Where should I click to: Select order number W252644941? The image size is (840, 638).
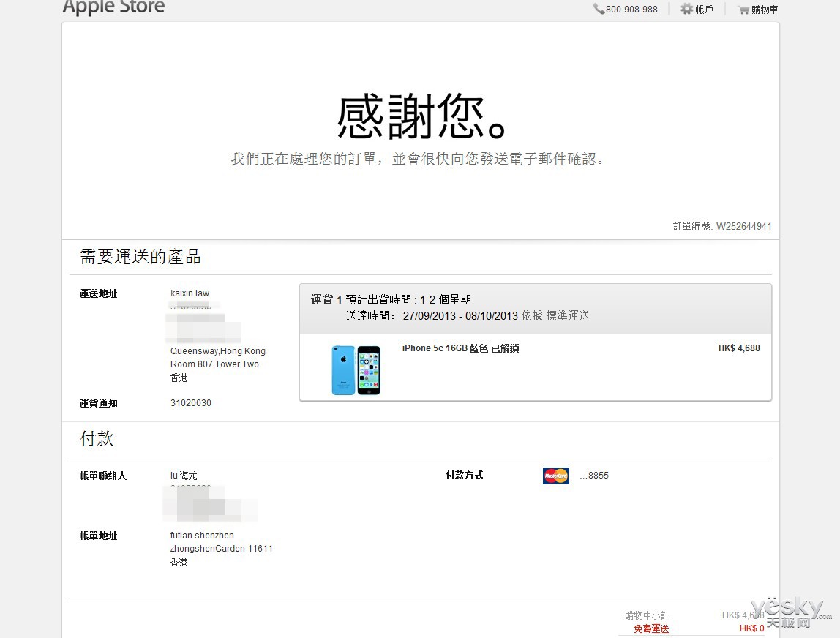pyautogui.click(x=743, y=226)
